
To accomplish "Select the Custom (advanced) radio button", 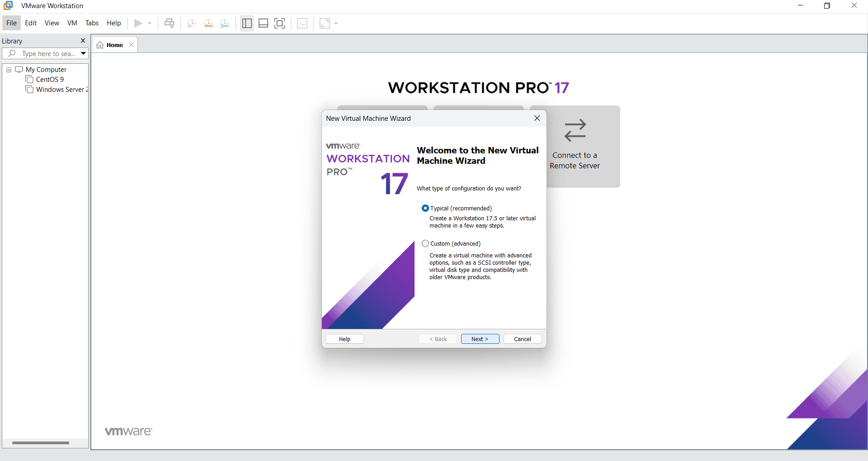I will (x=425, y=243).
